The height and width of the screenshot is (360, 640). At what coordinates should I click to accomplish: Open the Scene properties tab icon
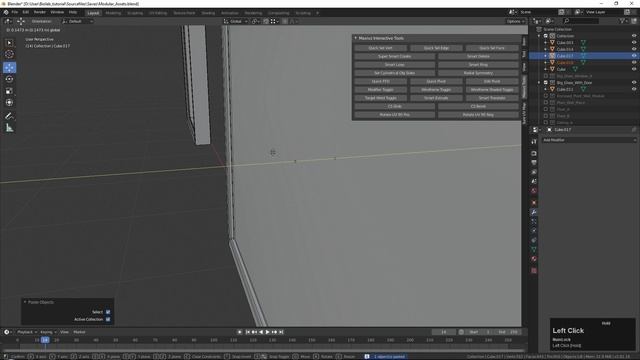534,182
